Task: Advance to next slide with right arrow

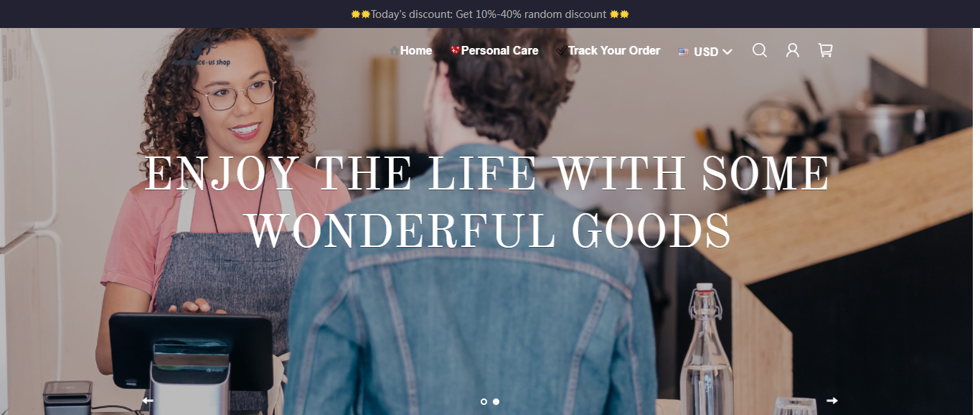Action: pos(832,401)
